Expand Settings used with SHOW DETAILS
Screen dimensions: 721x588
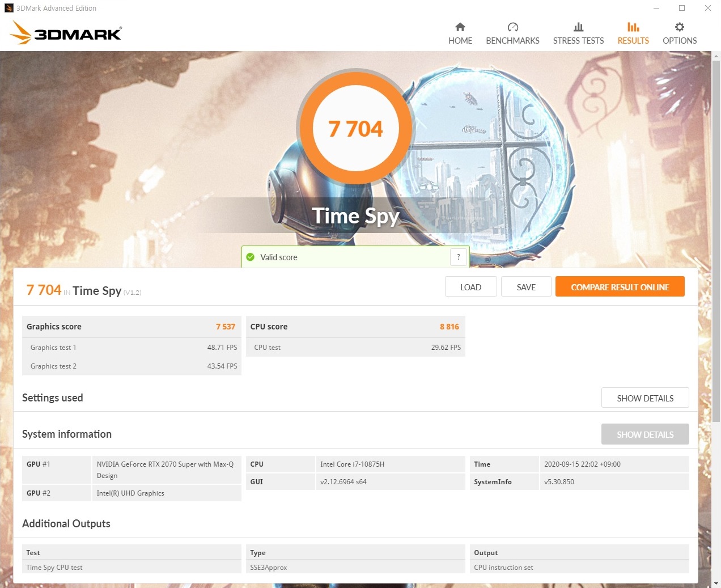click(x=645, y=398)
